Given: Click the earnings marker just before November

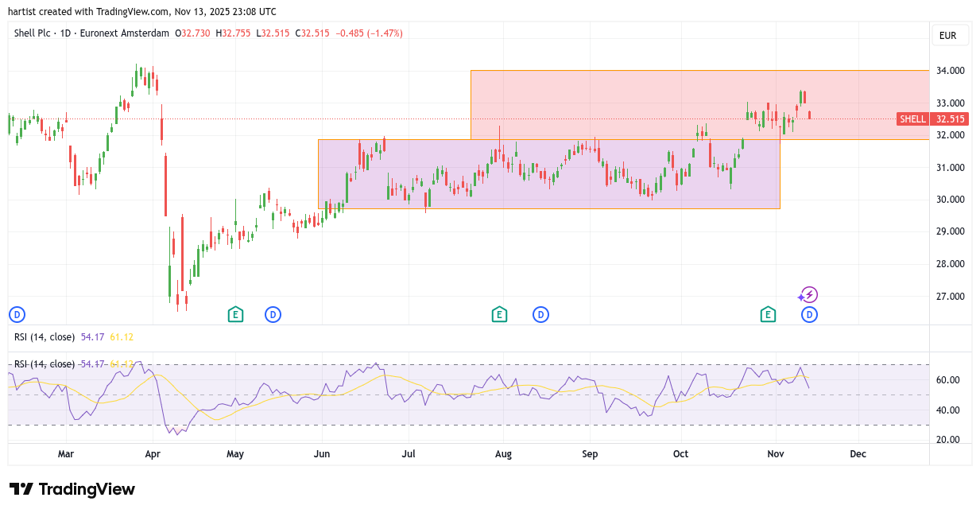Looking at the screenshot, I should pos(768,314).
